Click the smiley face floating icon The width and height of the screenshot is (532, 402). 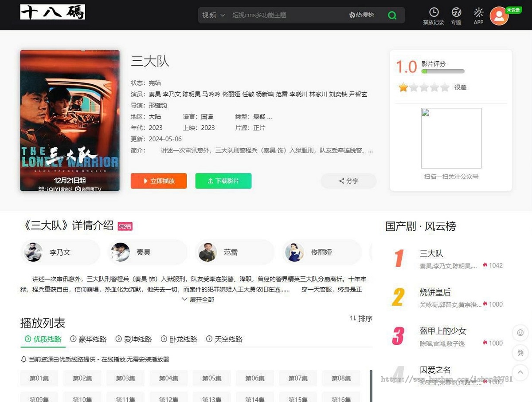[x=520, y=333]
